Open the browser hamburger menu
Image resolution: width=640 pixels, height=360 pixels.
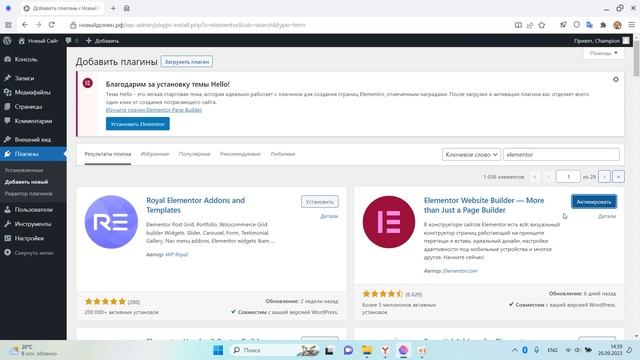pyautogui.click(x=631, y=25)
